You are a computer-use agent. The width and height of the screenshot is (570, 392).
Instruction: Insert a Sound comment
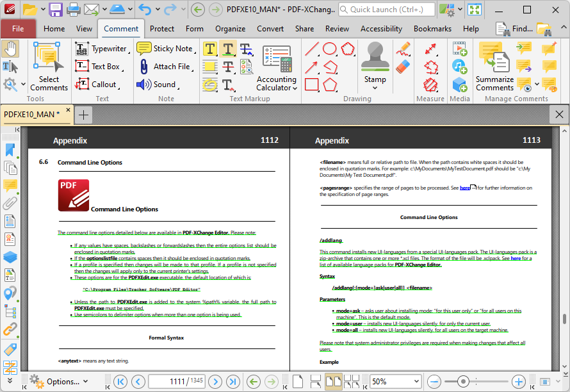(x=157, y=85)
